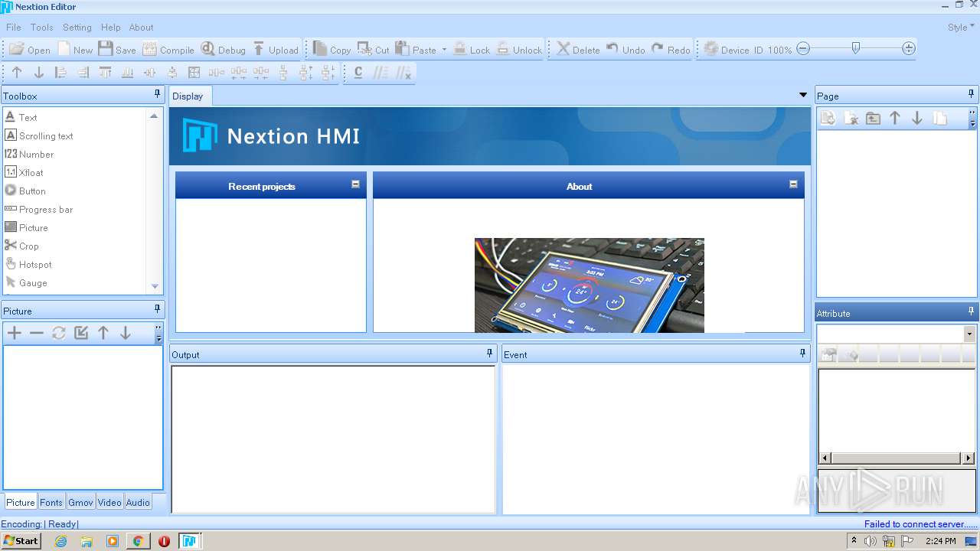980x551 pixels.
Task: Create a new project with New
Action: [74, 49]
